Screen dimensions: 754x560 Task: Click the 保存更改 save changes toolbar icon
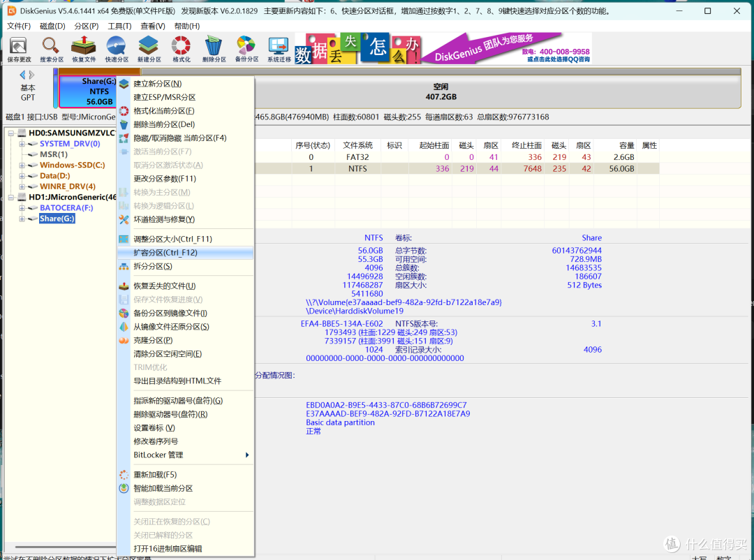pos(19,49)
